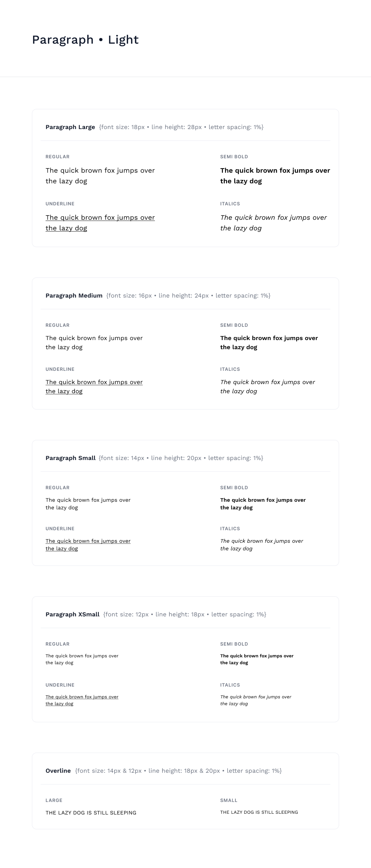This screenshot has width=371, height=868.
Task: Click the small overline sample text
Action: click(x=259, y=812)
